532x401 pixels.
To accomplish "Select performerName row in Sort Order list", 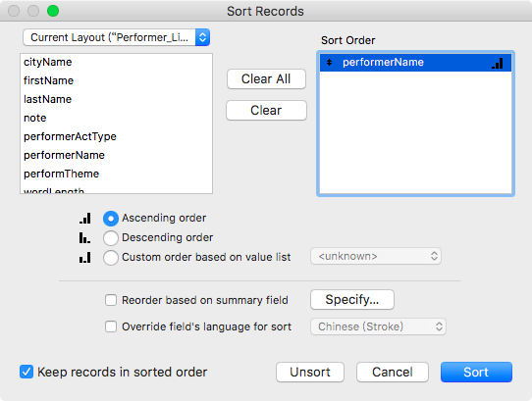I will click(415, 63).
